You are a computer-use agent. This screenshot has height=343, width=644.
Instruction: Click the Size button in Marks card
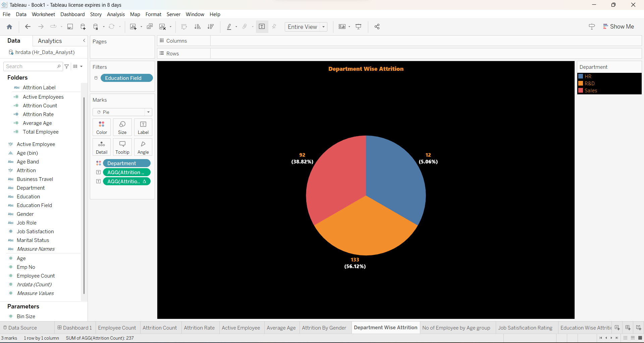(x=122, y=127)
